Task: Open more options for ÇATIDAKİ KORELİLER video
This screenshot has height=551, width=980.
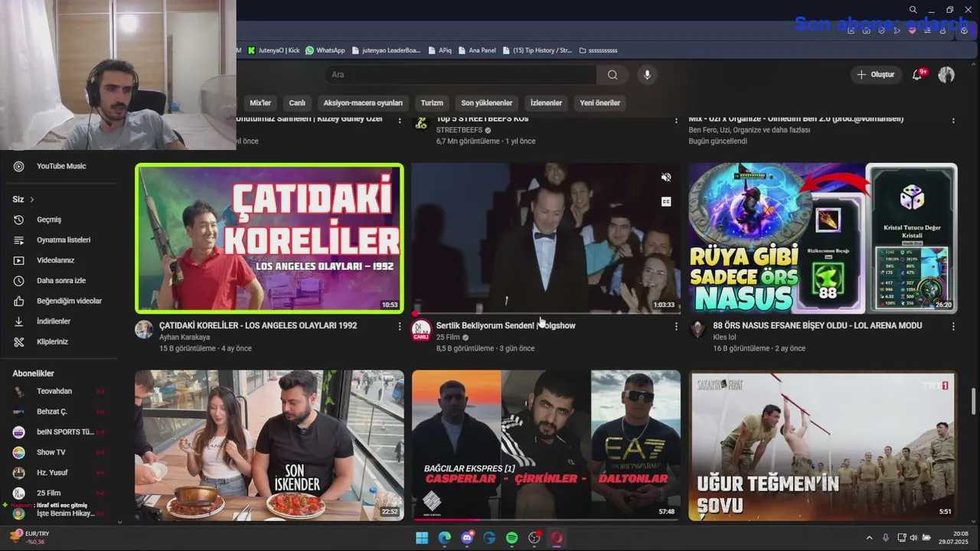Action: pos(399,326)
